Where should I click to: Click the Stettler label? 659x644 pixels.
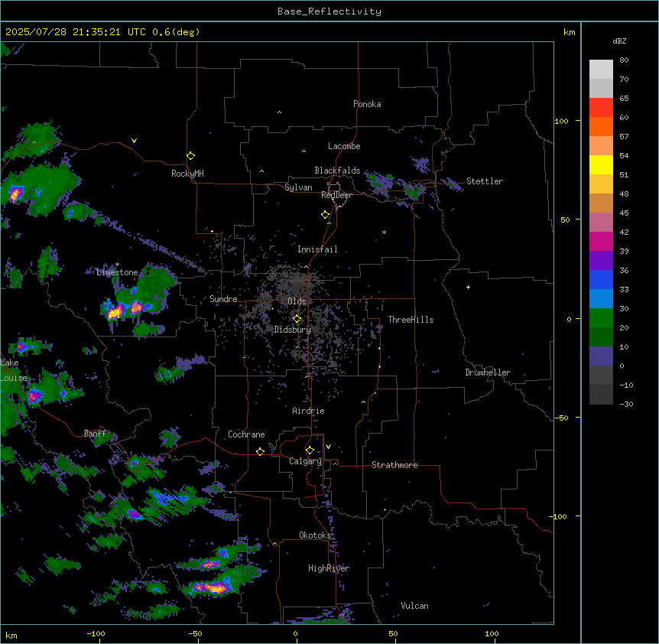pyautogui.click(x=485, y=181)
